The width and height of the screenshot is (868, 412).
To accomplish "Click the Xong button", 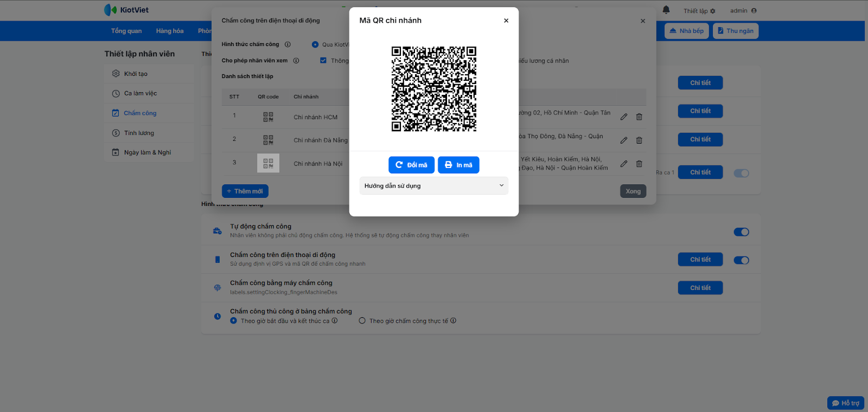I will (633, 191).
